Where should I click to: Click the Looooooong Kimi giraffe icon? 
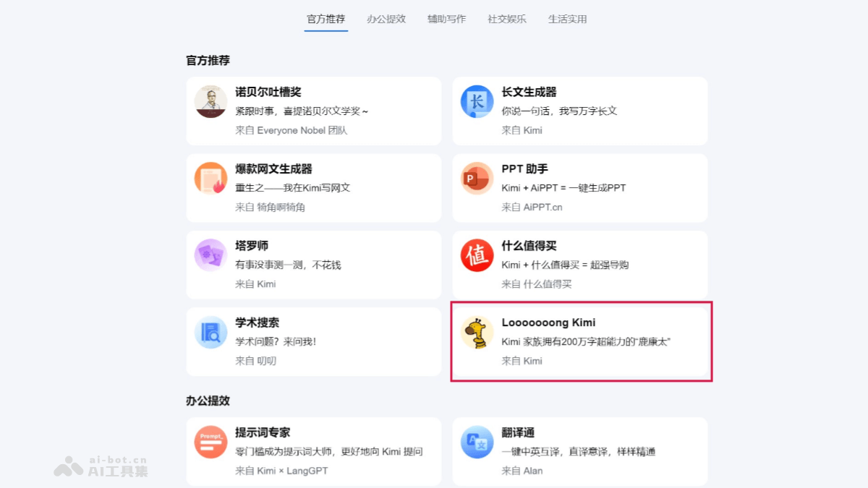tap(476, 333)
